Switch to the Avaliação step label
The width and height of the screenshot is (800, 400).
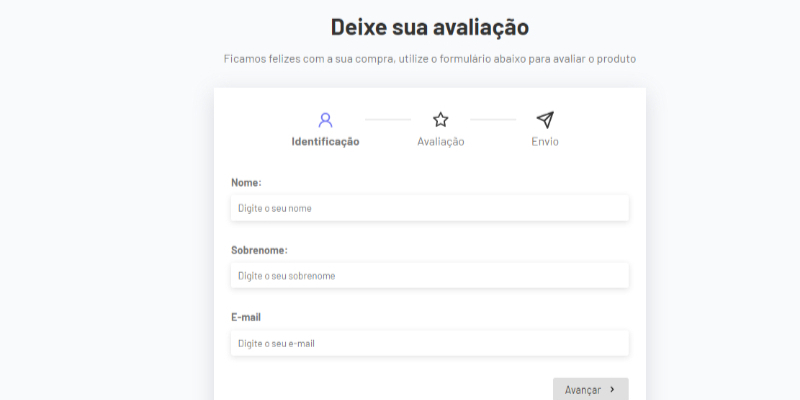click(440, 142)
